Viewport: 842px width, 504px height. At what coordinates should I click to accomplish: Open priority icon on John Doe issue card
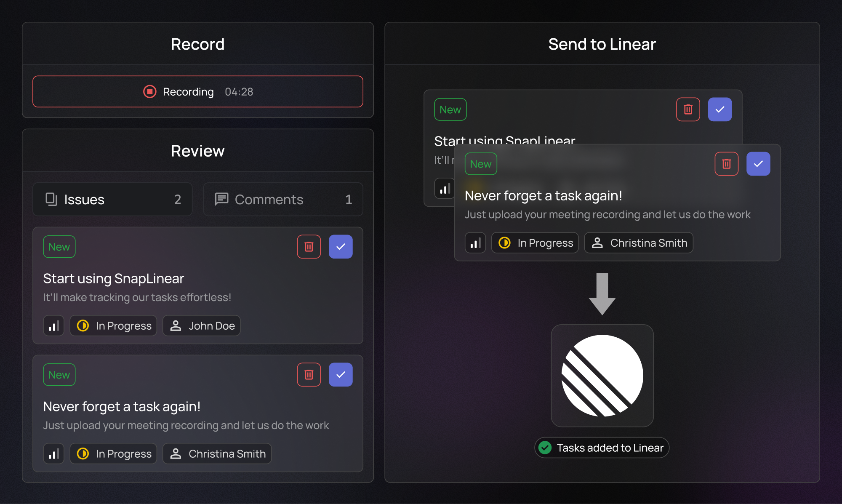click(53, 326)
